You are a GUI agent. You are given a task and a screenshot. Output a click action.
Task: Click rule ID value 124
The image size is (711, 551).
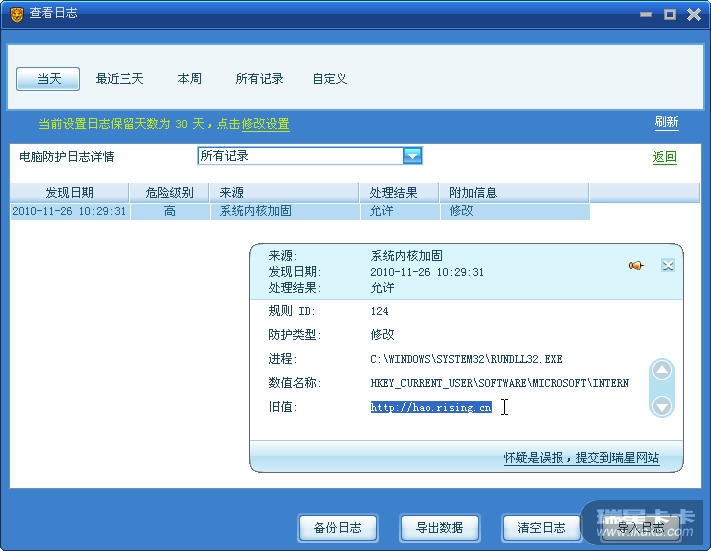click(x=379, y=311)
